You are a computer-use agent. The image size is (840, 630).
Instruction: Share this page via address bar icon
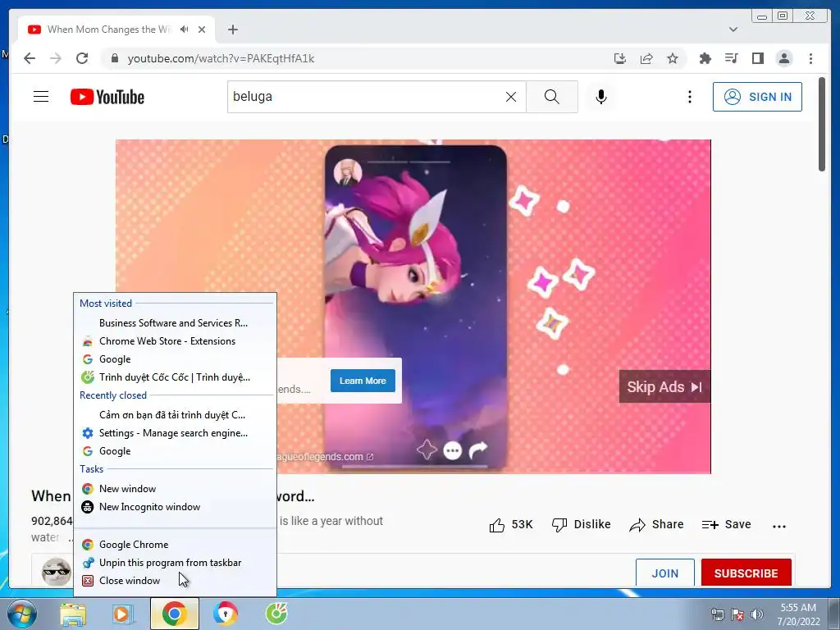(646, 58)
